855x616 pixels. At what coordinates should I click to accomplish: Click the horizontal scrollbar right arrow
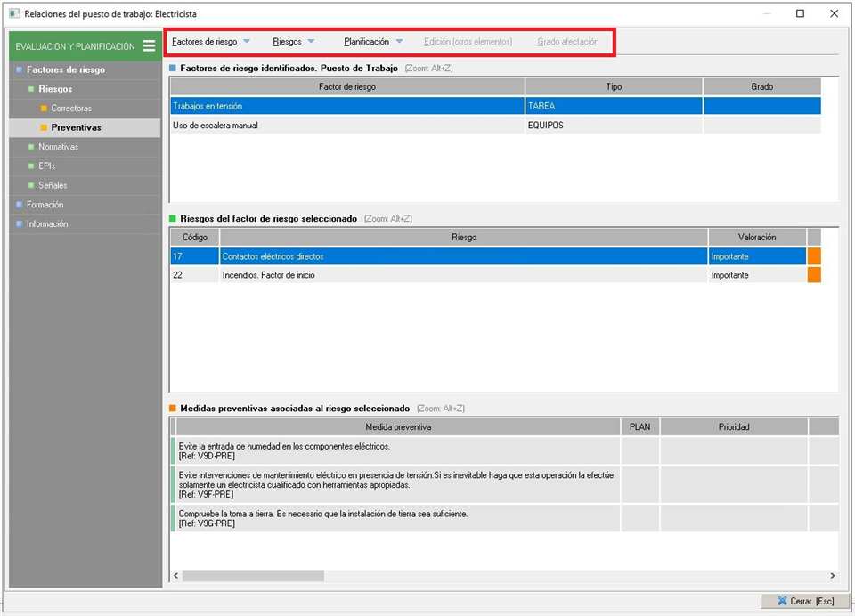point(832,576)
